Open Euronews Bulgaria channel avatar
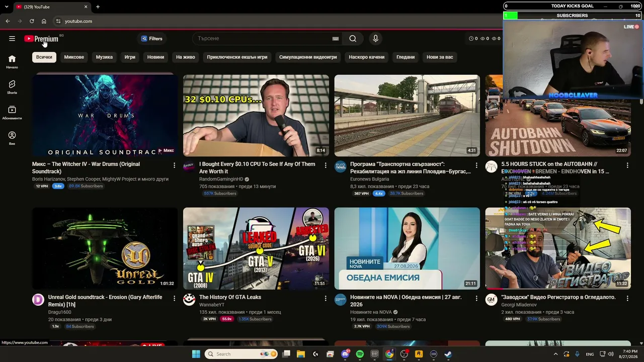 (341, 167)
